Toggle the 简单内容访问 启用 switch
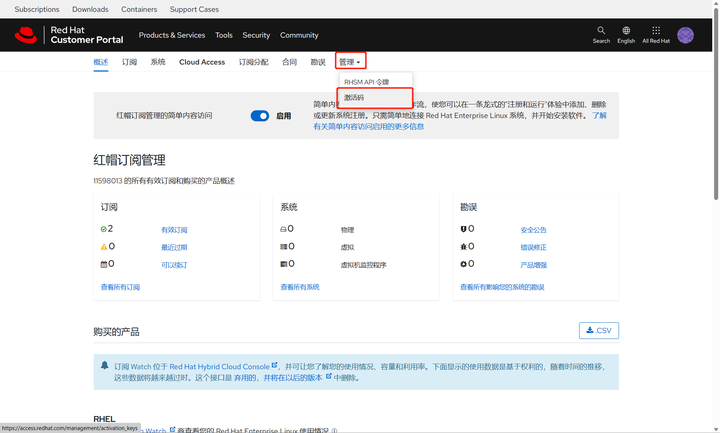Screen dimensions: 720x433 (260, 116)
